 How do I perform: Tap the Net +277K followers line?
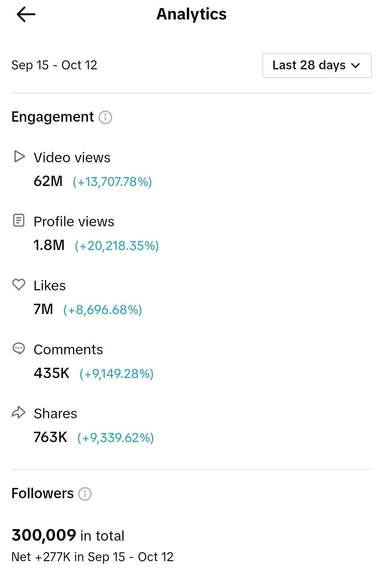[x=93, y=557]
